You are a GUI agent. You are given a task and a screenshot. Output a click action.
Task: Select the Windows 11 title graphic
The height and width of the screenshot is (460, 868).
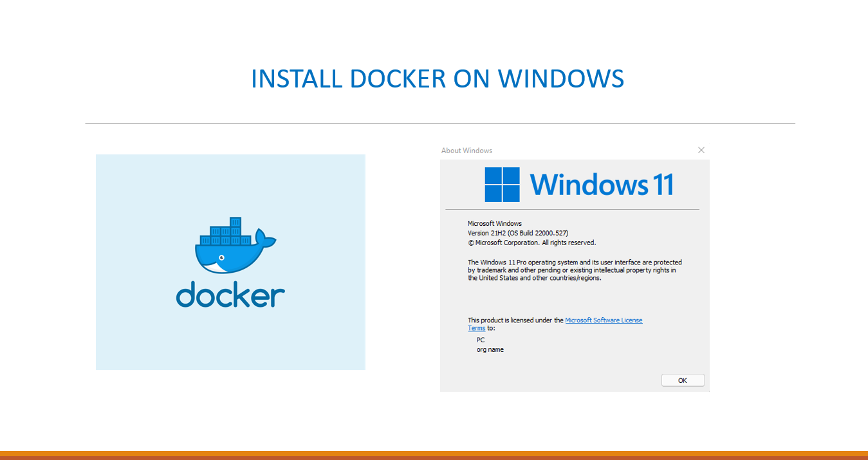click(x=603, y=185)
